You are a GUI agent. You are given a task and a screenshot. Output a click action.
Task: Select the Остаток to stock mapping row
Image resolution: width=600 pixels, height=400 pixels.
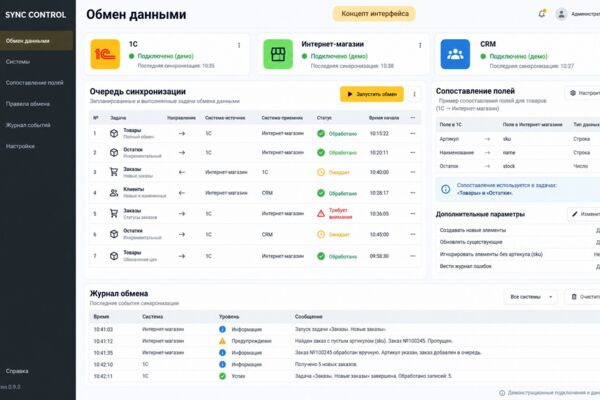point(518,166)
